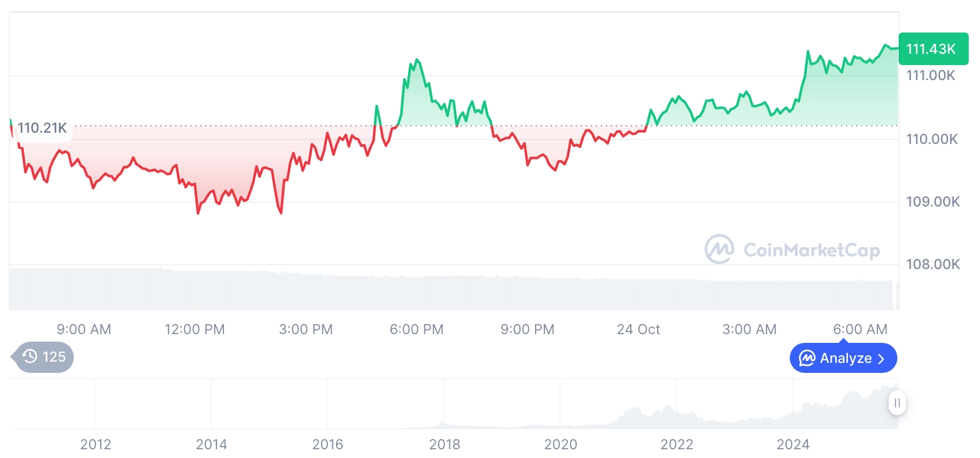
Task: Open the Analyze chart assistant
Action: [843, 359]
